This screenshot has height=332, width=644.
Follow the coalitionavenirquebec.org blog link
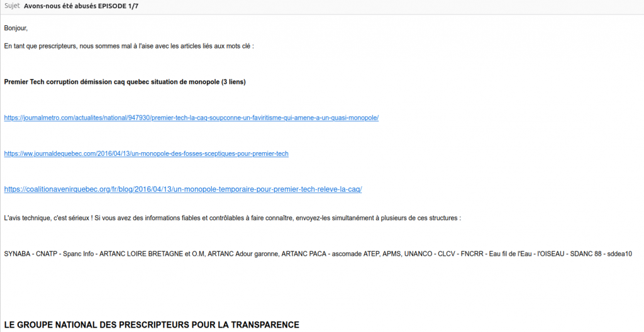click(x=182, y=189)
